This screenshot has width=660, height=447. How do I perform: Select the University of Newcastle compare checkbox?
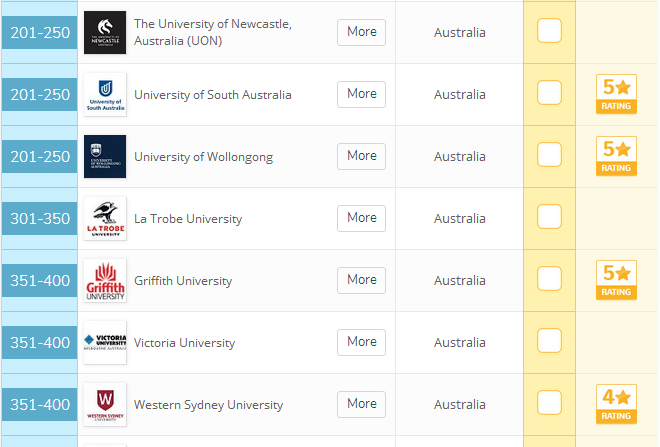(549, 31)
